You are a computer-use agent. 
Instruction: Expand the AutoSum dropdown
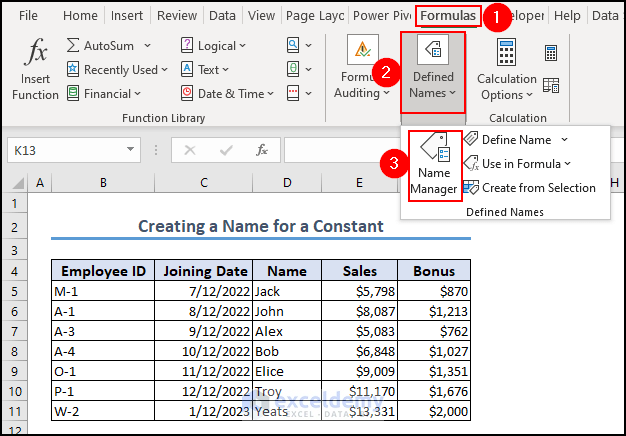[147, 46]
